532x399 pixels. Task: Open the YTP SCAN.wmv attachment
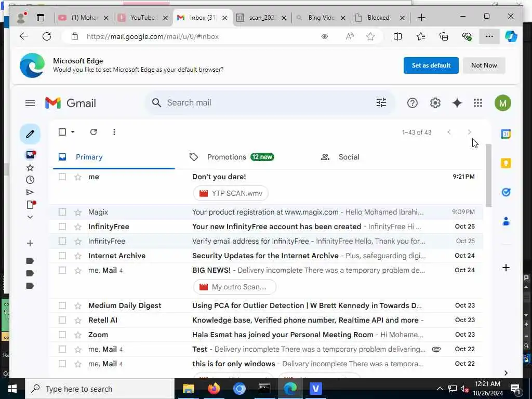[231, 193]
